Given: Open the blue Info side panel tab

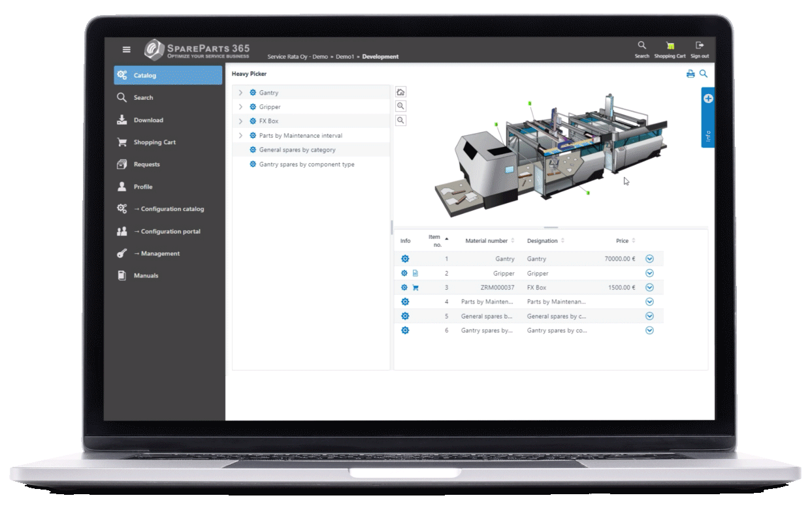Looking at the screenshot, I should tap(708, 118).
